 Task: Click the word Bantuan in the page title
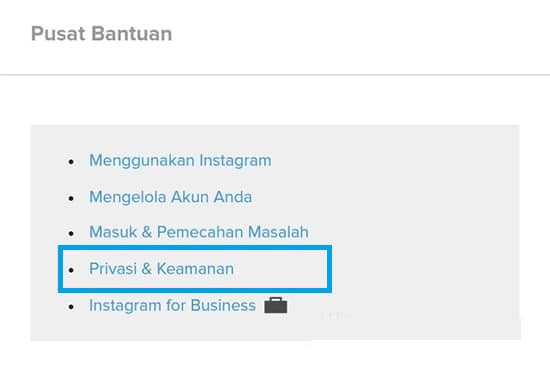(x=132, y=34)
